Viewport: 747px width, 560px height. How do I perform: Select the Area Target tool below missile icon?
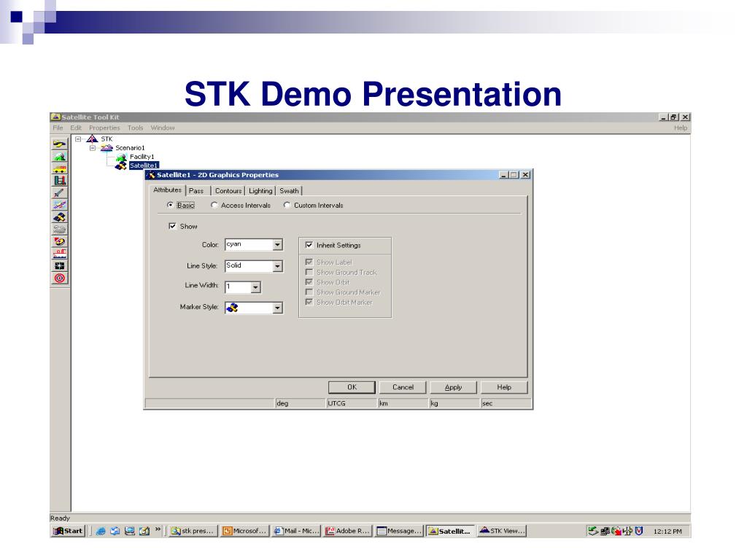(x=60, y=205)
